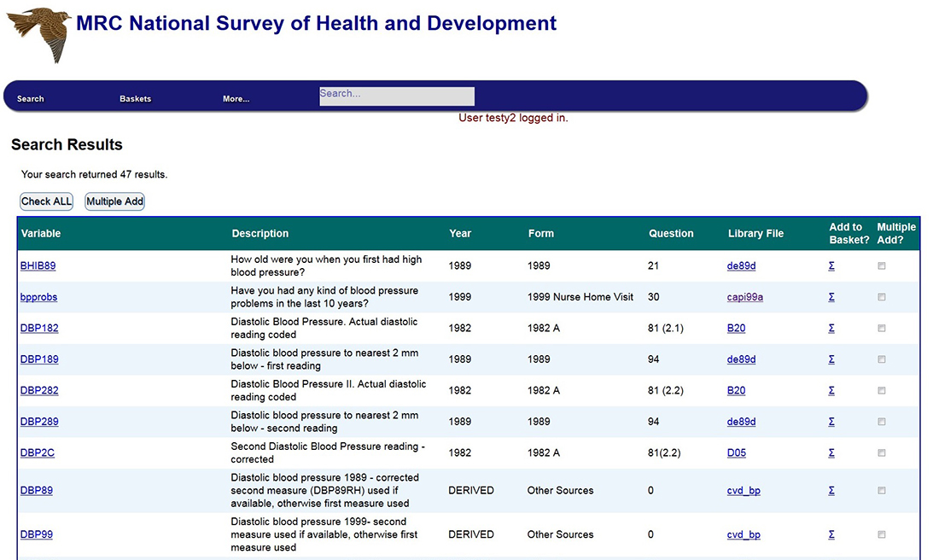Open variable link DBP99
Viewport: 939px width, 560px height.
pos(37,534)
